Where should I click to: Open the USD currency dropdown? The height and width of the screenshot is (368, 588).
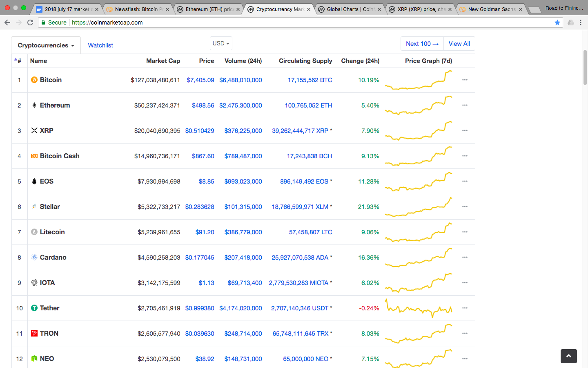221,43
